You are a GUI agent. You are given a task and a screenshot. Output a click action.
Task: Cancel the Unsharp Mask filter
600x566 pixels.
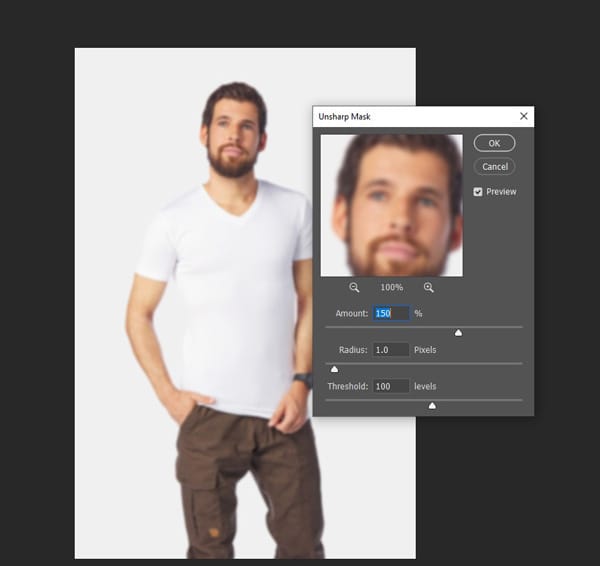[x=494, y=166]
